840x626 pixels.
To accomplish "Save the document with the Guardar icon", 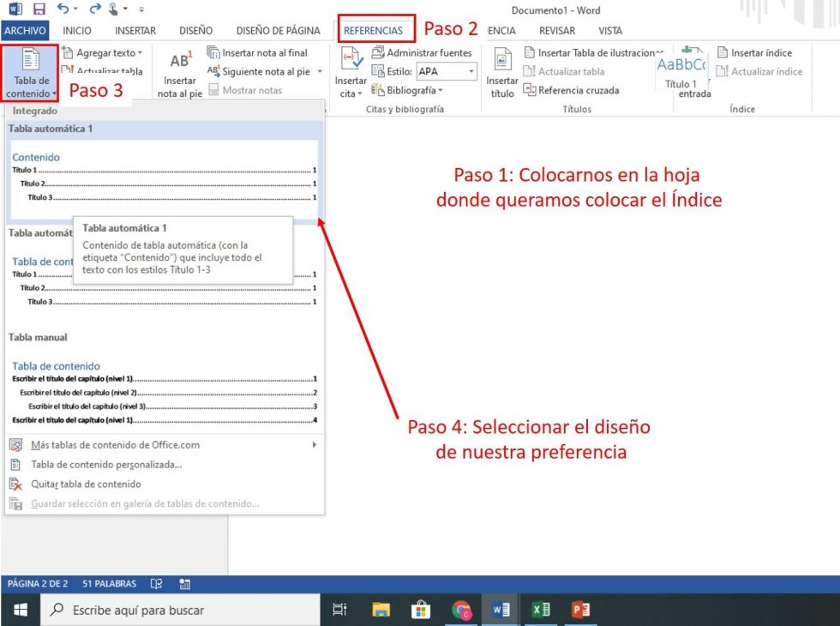I will pos(39,7).
